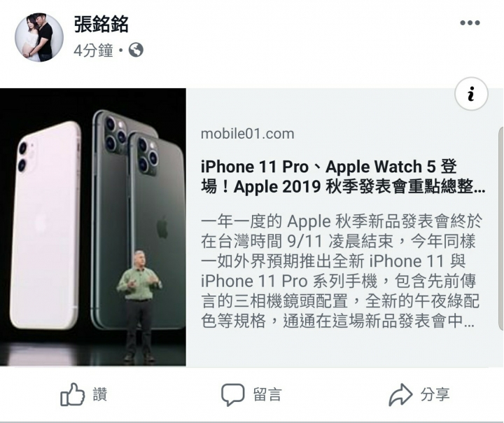
Task: Click the share arrow icon
Action: click(400, 394)
